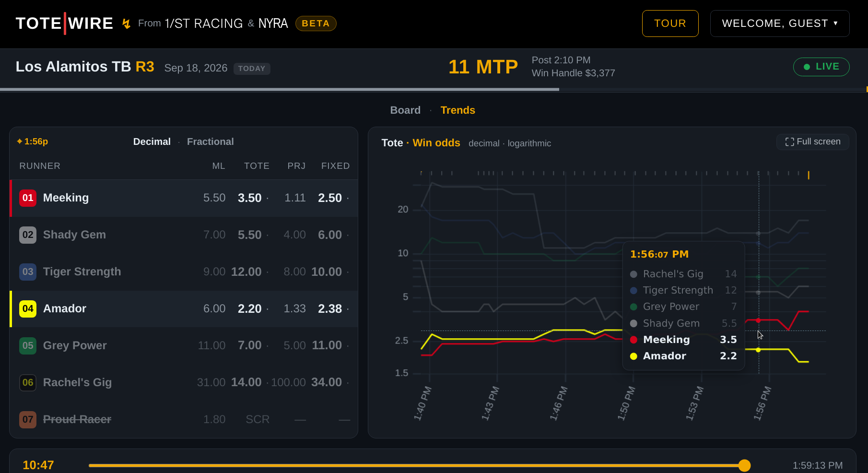Switch to the Board tab
The width and height of the screenshot is (868, 473).
[405, 110]
